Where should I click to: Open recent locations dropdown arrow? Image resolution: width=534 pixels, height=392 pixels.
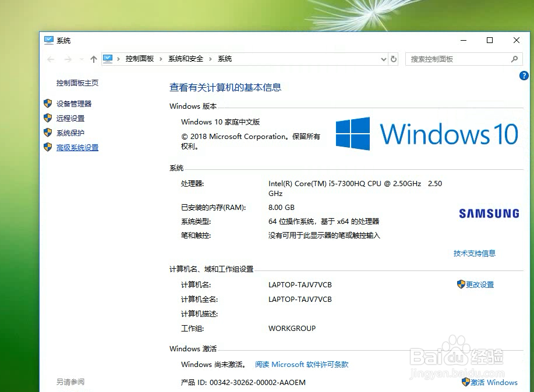click(82, 59)
